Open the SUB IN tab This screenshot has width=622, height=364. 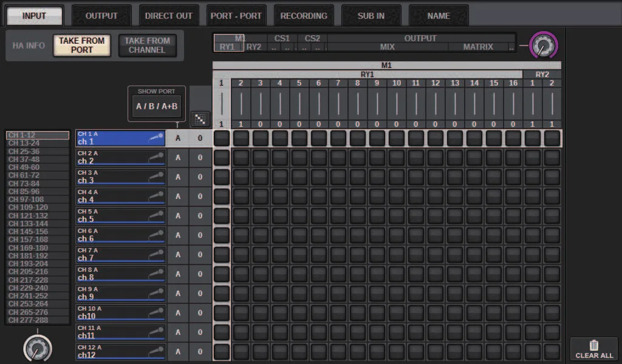[371, 16]
